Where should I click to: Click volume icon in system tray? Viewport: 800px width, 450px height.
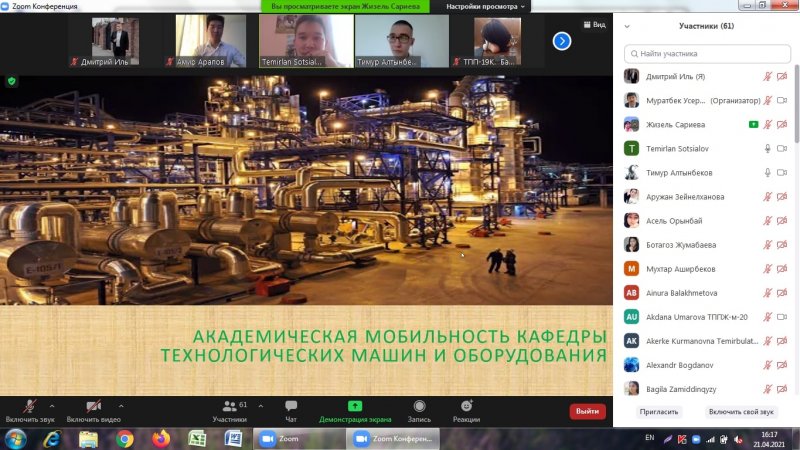pos(738,439)
